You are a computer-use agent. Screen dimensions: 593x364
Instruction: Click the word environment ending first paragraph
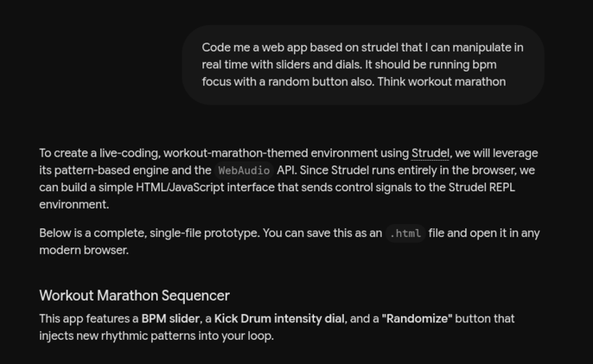click(x=74, y=204)
